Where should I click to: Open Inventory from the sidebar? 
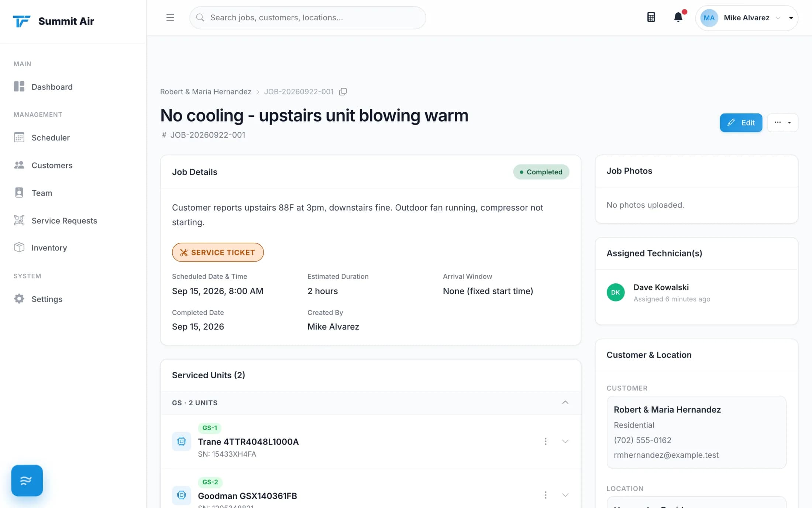[x=49, y=248]
